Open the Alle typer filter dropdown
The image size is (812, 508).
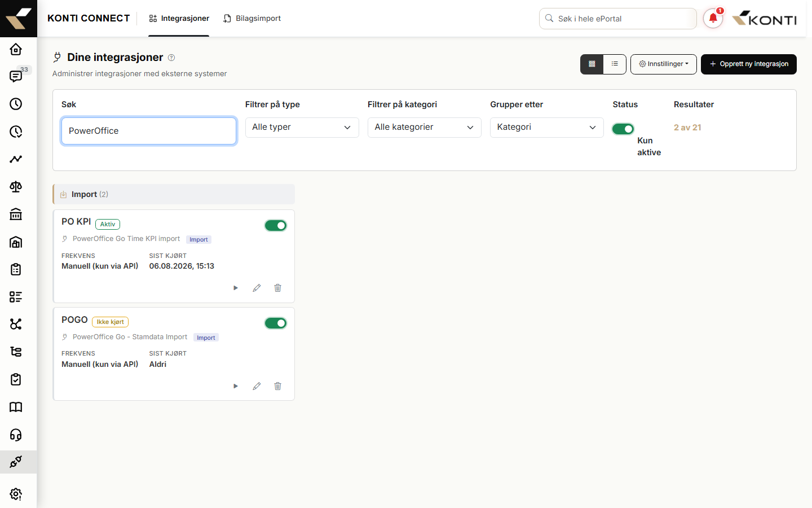(x=302, y=128)
